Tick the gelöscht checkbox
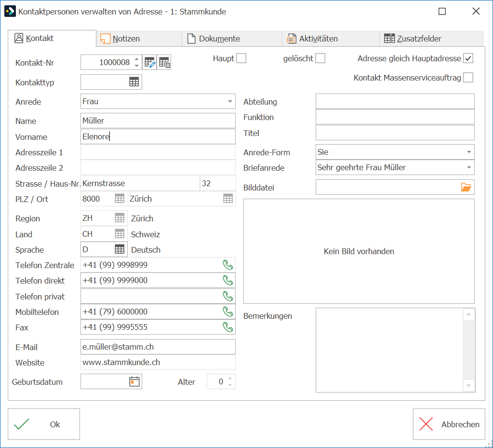Image resolution: width=493 pixels, height=448 pixels. coord(320,58)
